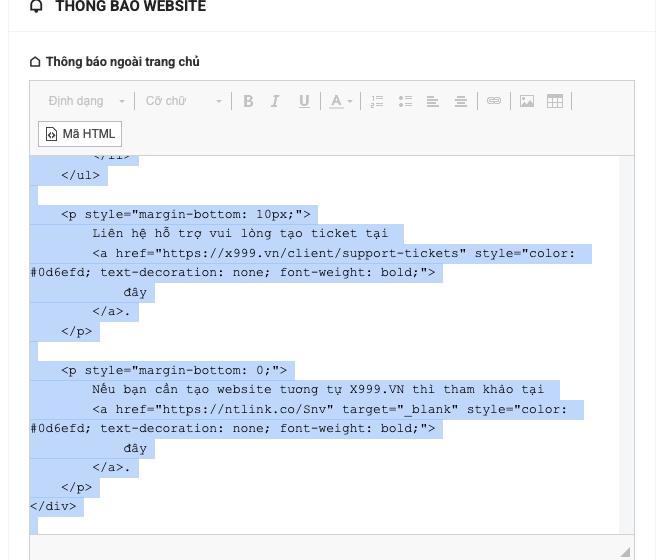Toggle underline formatting button
This screenshot has width=657, height=560.
tap(304, 101)
